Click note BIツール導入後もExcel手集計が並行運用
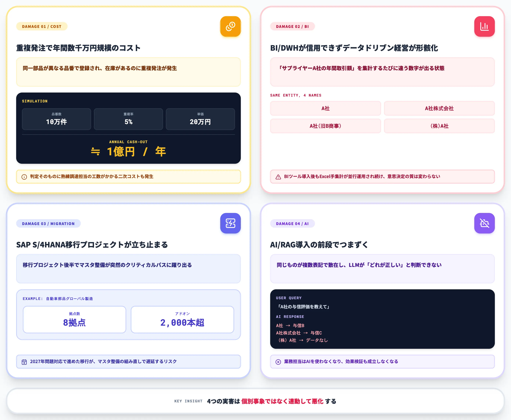The height and width of the screenshot is (420, 511). tap(362, 176)
